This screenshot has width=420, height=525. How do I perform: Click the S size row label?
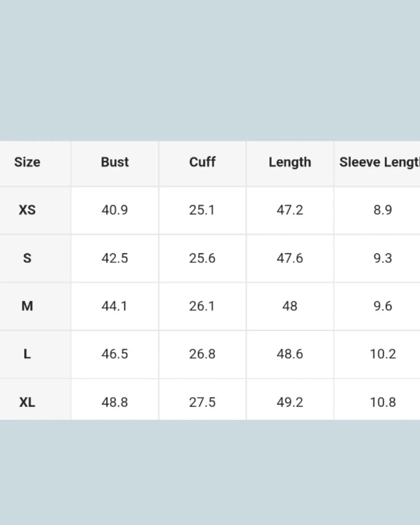[27, 258]
